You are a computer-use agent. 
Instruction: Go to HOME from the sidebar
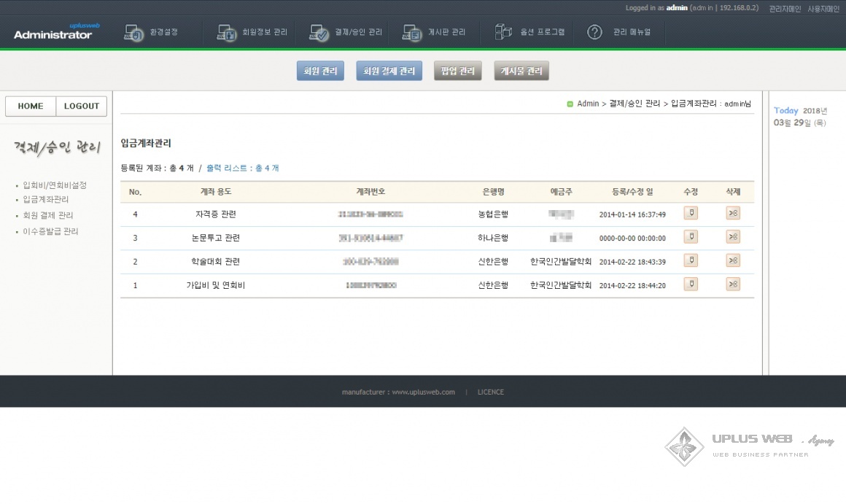[31, 106]
